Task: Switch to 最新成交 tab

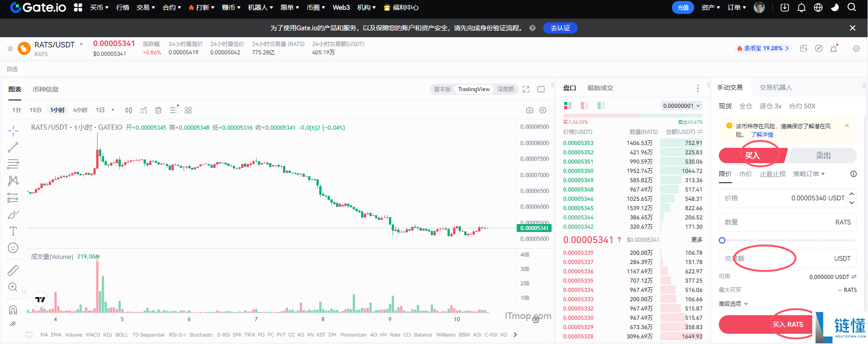Action: tap(600, 88)
